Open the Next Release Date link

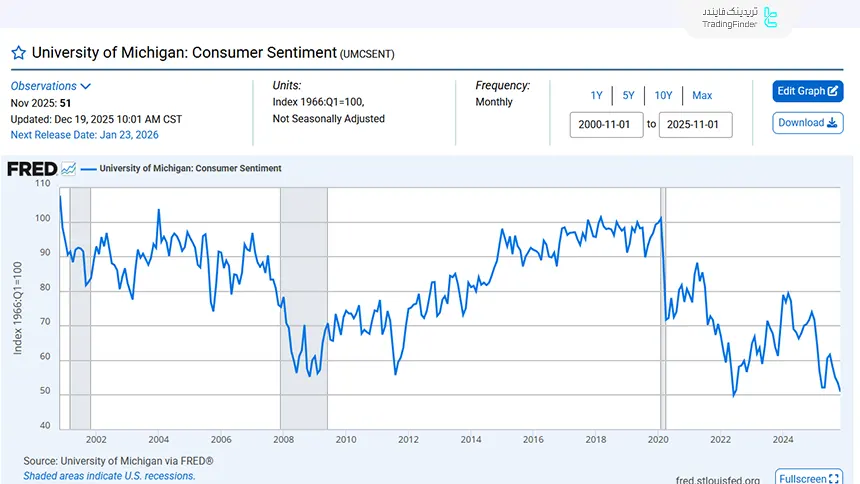click(84, 135)
